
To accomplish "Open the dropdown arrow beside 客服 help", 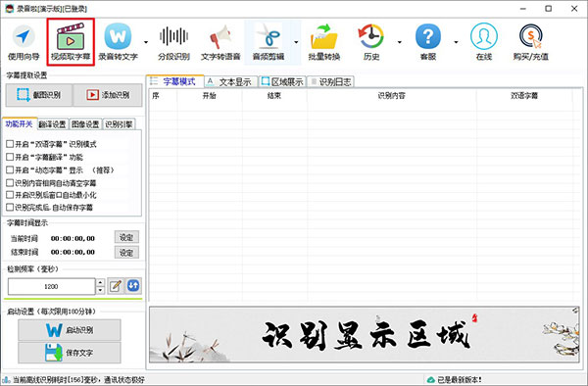I will tap(456, 42).
